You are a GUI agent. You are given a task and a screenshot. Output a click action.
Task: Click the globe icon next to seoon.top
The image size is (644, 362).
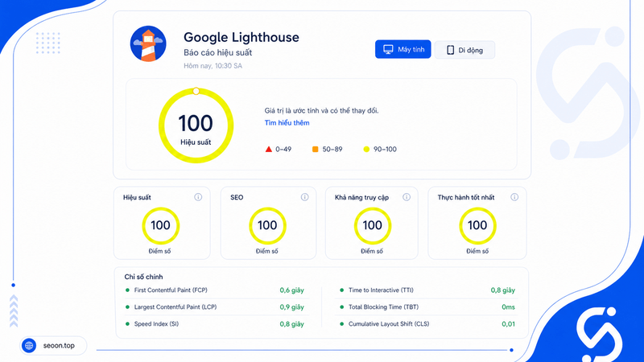29,346
